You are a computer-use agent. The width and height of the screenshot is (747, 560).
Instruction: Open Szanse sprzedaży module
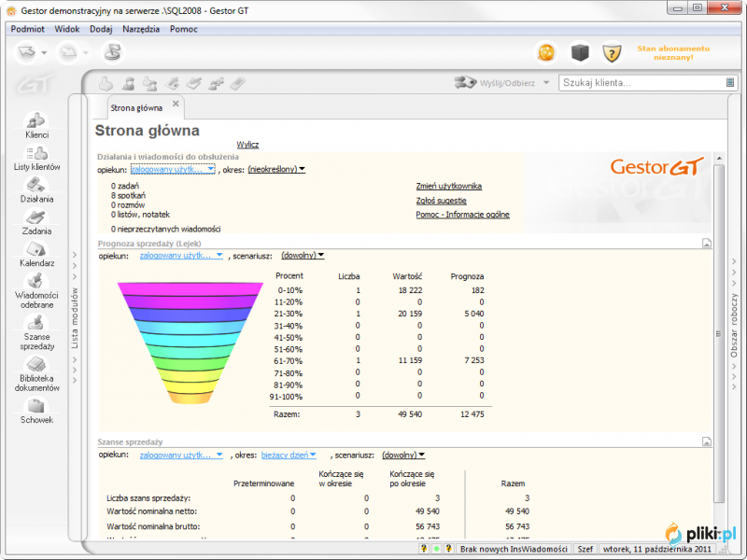pos(36,332)
